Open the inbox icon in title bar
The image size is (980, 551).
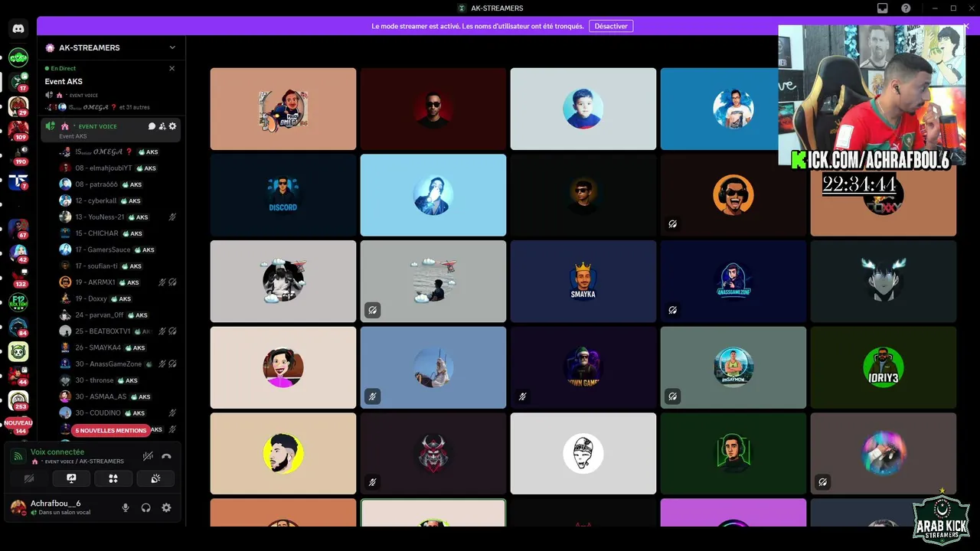882,8
